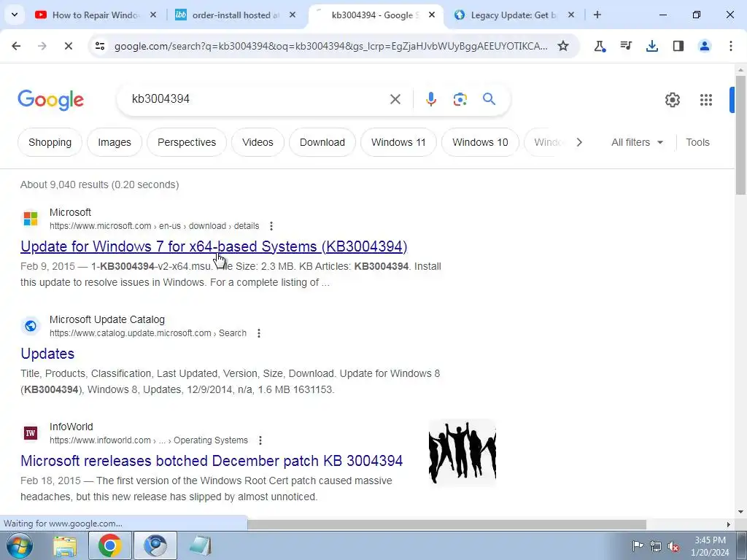
Task: Open three-dot menu for InfoWorld result
Action: [260, 440]
